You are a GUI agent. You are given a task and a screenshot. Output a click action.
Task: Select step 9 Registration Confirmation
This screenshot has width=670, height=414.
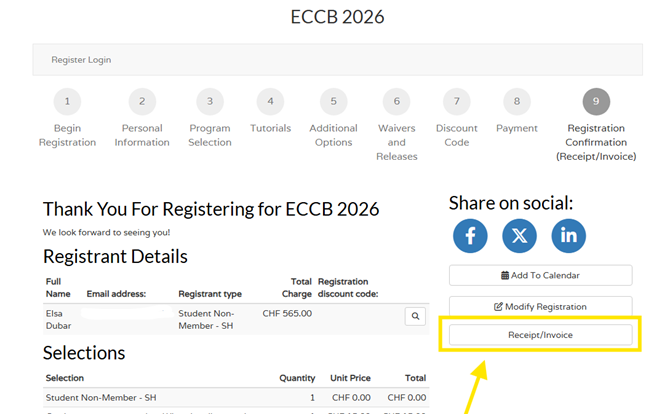click(x=595, y=101)
